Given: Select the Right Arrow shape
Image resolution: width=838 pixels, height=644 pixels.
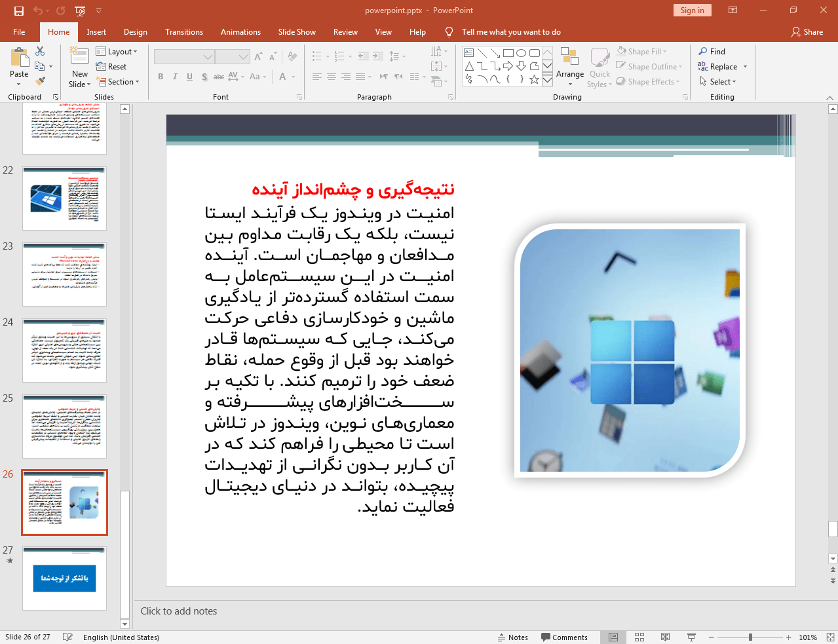Looking at the screenshot, I should click(x=508, y=66).
